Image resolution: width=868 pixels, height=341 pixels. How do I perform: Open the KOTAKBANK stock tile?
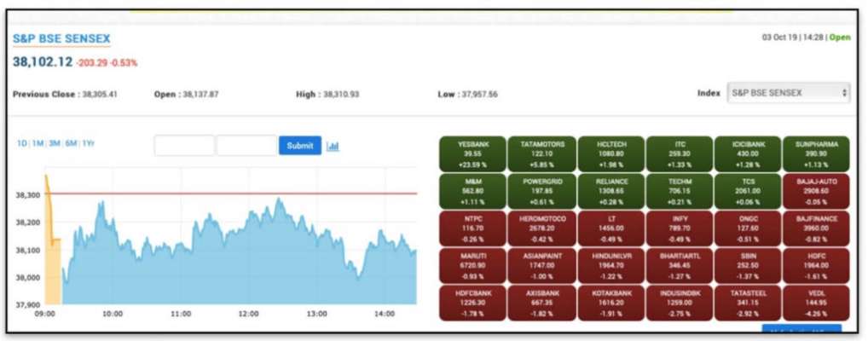tap(611, 303)
